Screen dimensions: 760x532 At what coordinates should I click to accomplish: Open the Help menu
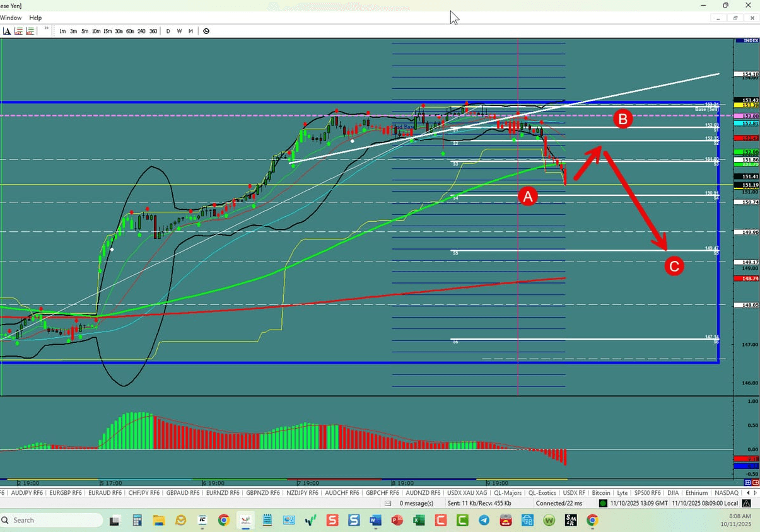[35, 18]
